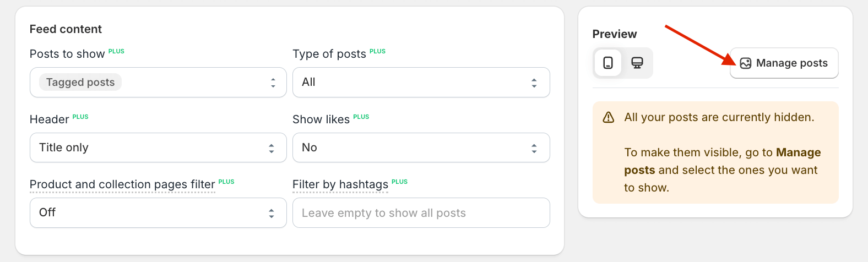The image size is (868, 262).
Task: Click the Filter by hashtags input field
Action: (421, 212)
